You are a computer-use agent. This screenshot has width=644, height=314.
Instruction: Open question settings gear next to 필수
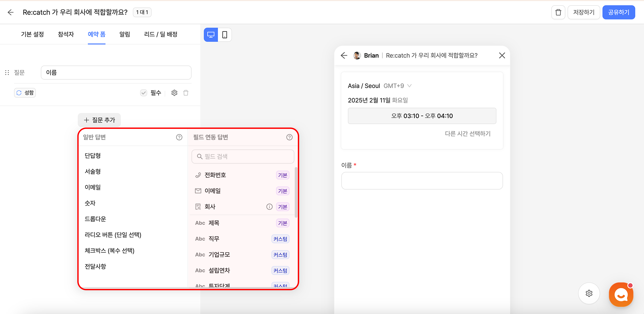(174, 93)
